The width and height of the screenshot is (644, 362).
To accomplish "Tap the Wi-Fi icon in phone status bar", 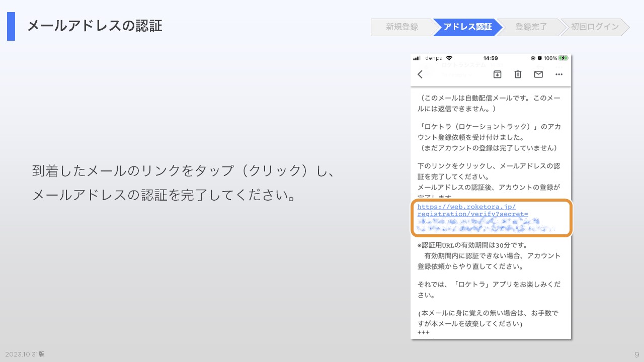I will coord(449,58).
